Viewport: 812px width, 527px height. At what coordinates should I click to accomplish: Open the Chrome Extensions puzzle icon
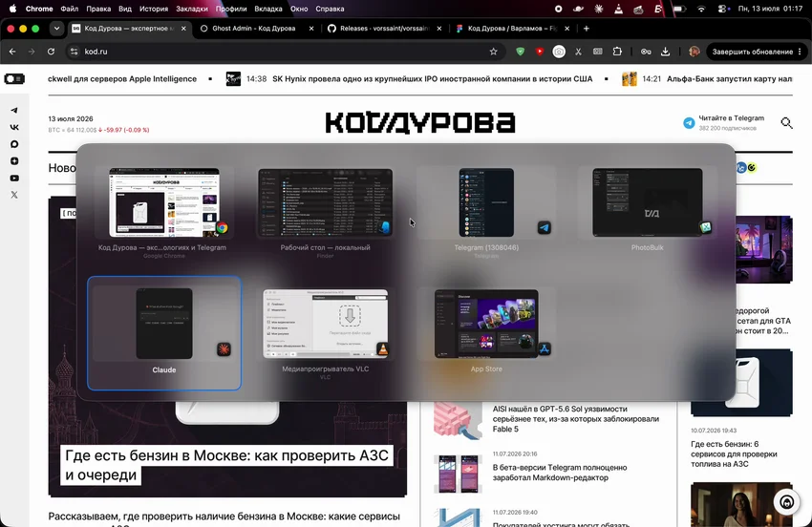pyautogui.click(x=617, y=52)
